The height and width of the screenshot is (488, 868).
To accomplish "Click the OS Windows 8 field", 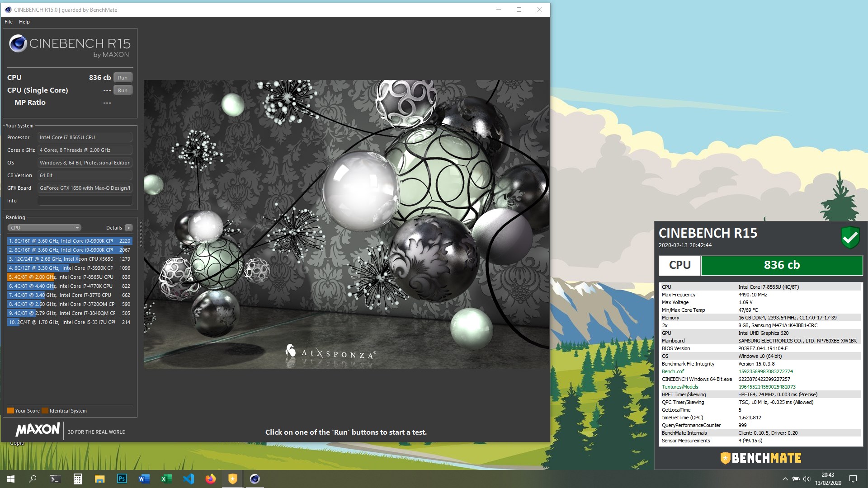I will coord(85,163).
